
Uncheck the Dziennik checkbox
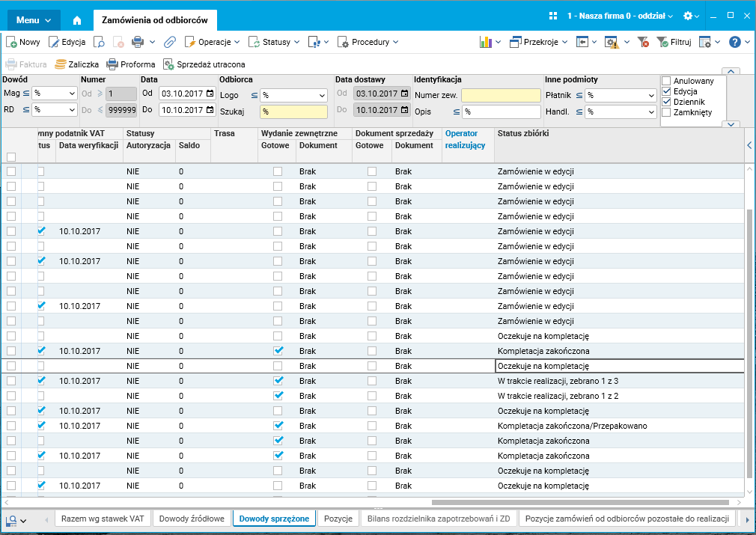[666, 102]
